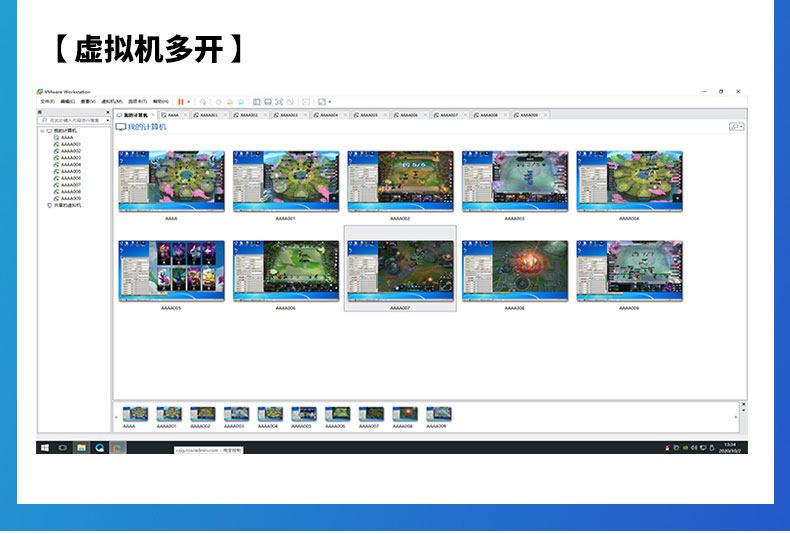790x534 pixels.
Task: Click the VMware Workstation taskbar icon
Action: click(x=118, y=447)
